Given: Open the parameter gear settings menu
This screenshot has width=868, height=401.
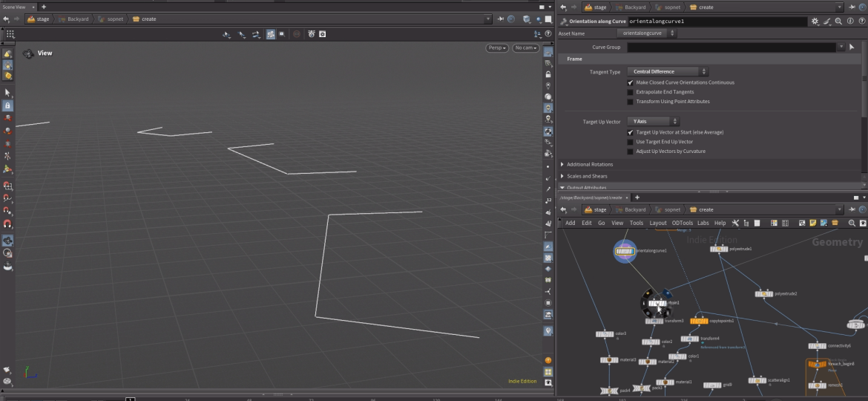Looking at the screenshot, I should click(x=815, y=22).
